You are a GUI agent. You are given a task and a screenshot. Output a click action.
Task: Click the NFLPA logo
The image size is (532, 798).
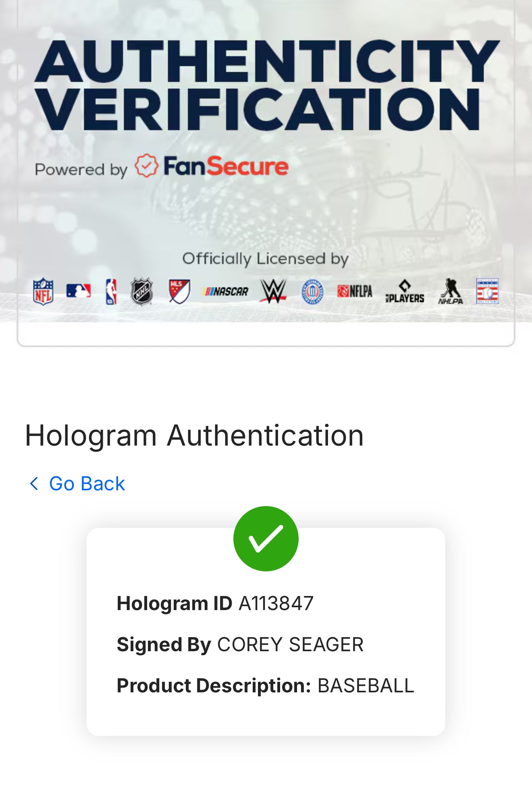click(355, 291)
